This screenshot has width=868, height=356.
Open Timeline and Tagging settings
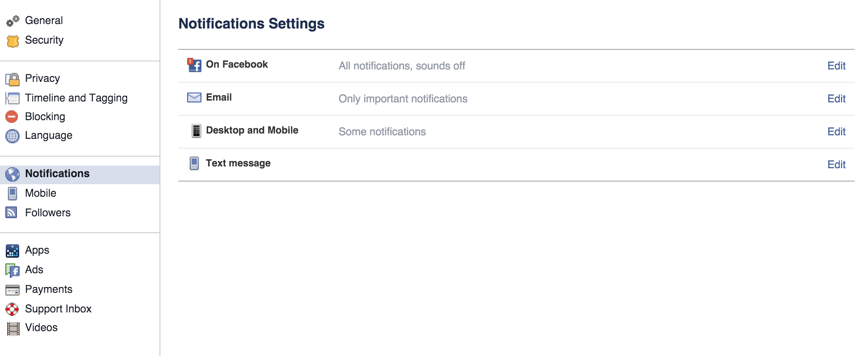[76, 98]
